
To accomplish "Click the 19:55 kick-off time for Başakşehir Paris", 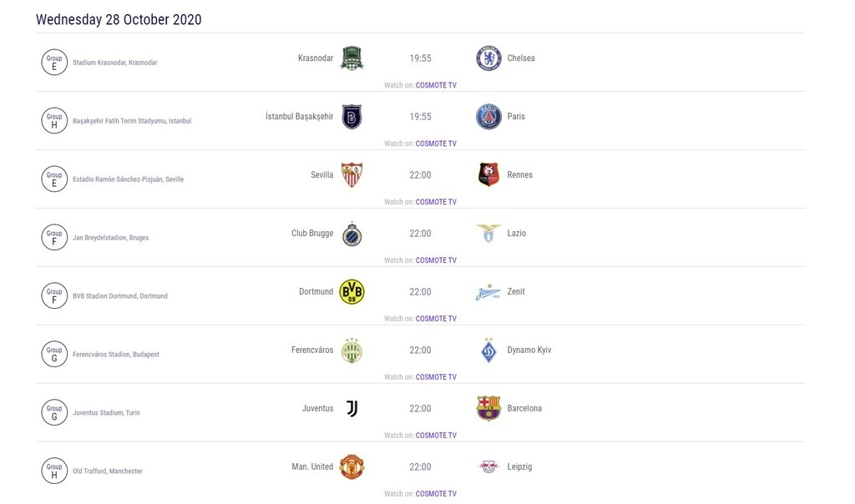I will (x=420, y=116).
